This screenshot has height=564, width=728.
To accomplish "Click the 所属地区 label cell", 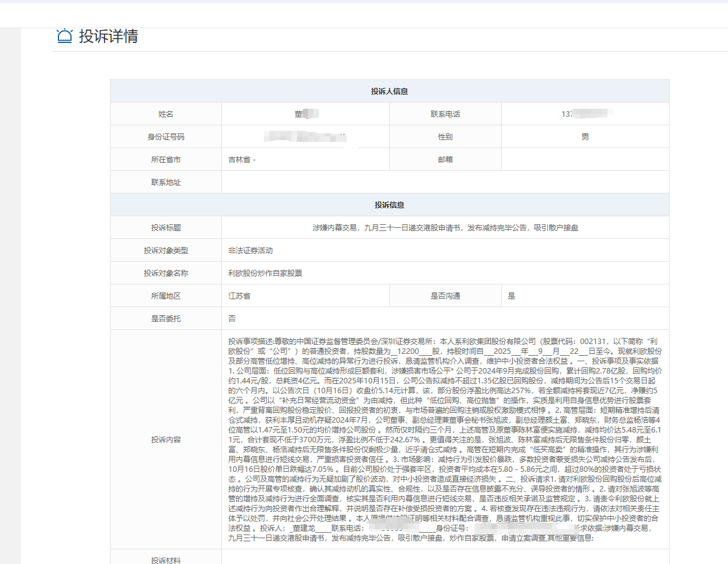I will pos(166,296).
